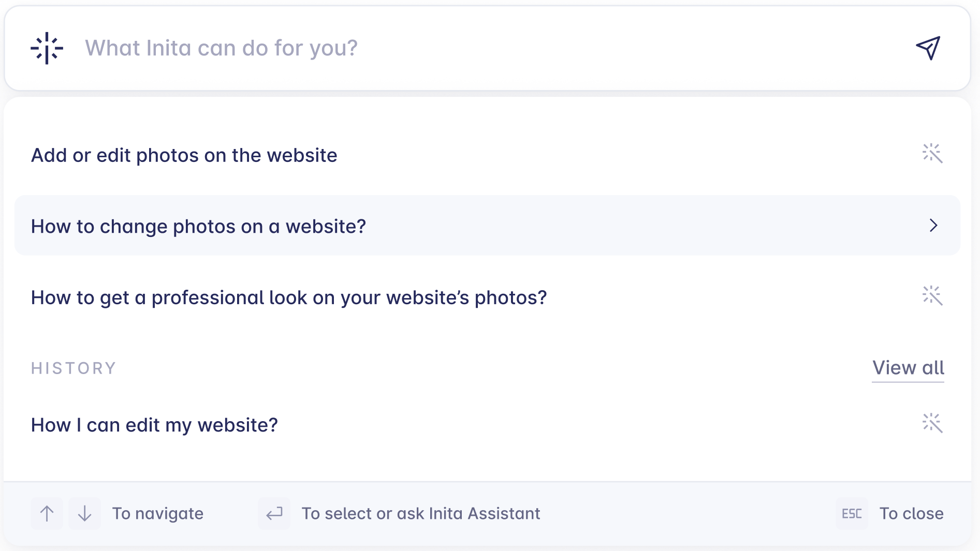Click the Inita Assistant sparkle logo icon
980x551 pixels.
(47, 48)
